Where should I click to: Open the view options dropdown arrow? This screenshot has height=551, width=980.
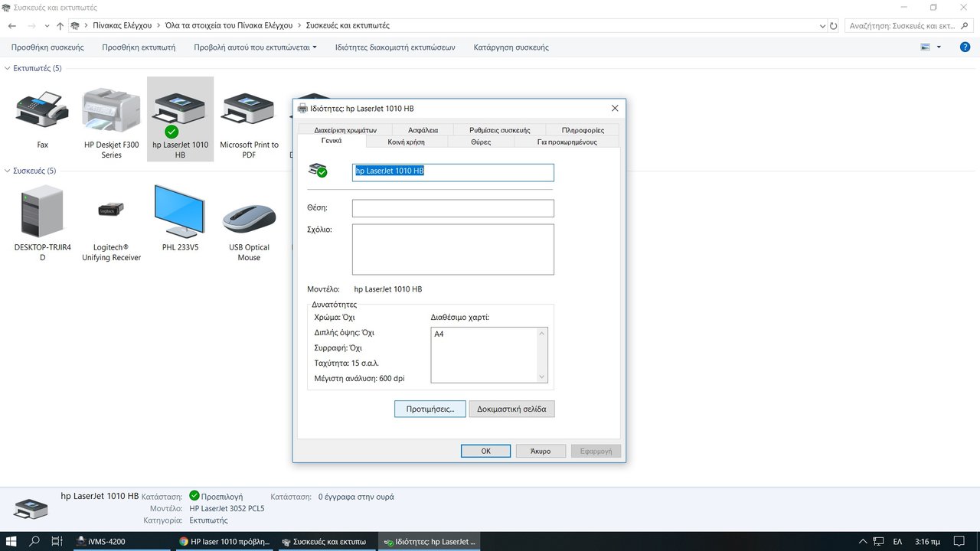(939, 47)
